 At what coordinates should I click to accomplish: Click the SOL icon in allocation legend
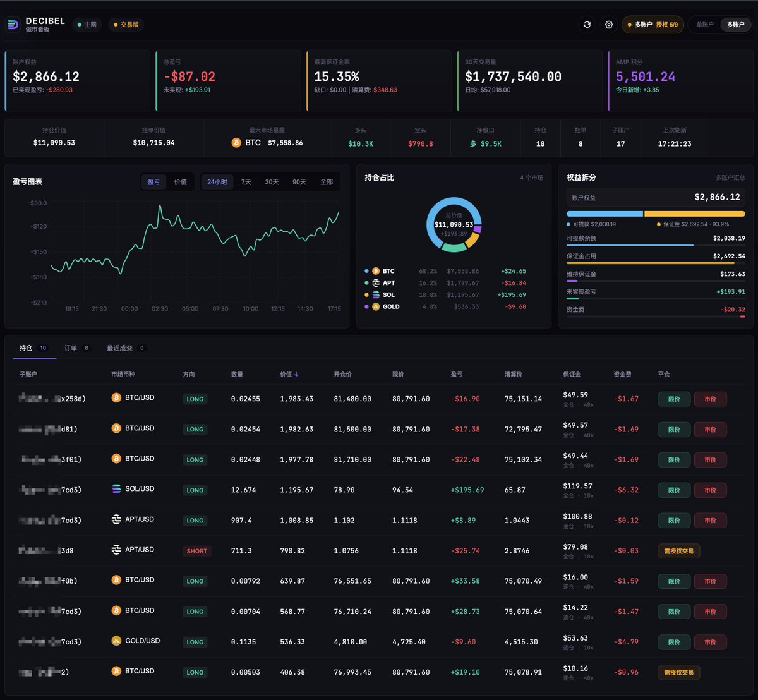376,294
